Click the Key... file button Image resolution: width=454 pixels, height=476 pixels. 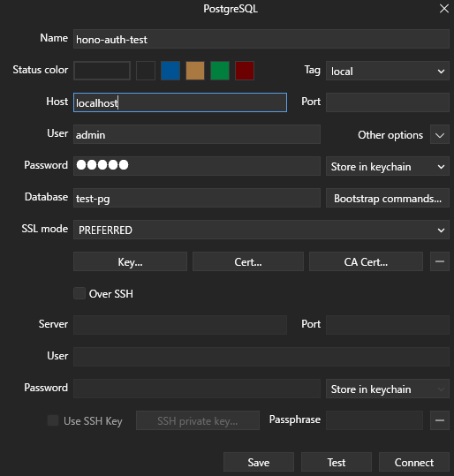coord(130,261)
